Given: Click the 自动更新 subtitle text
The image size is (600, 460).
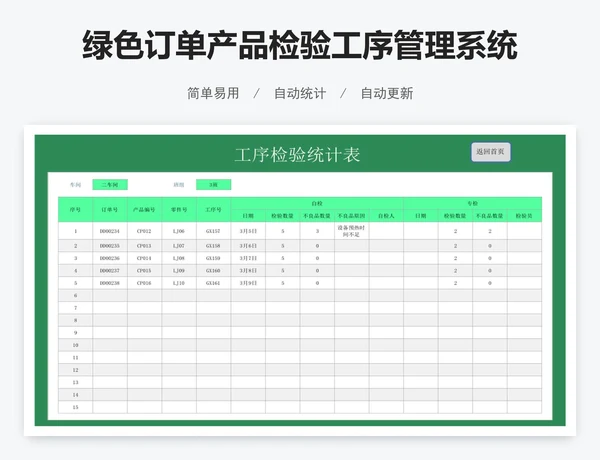Looking at the screenshot, I should (387, 93).
